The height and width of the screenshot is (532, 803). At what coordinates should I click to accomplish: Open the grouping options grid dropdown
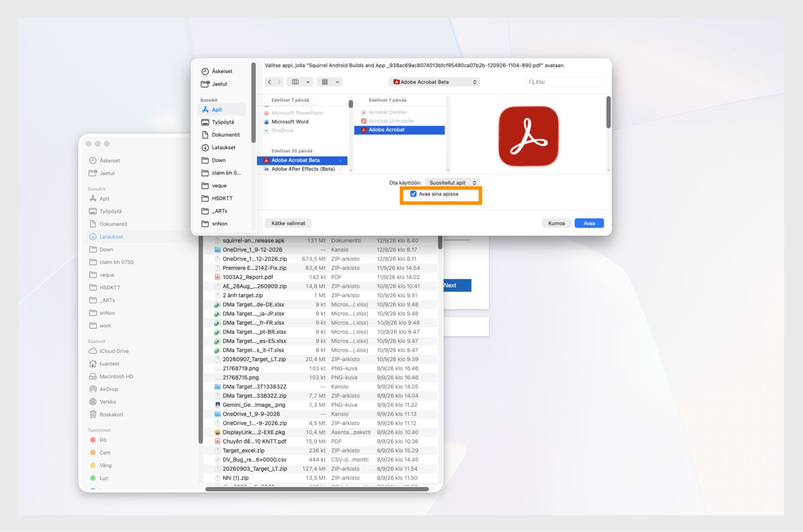tap(330, 82)
